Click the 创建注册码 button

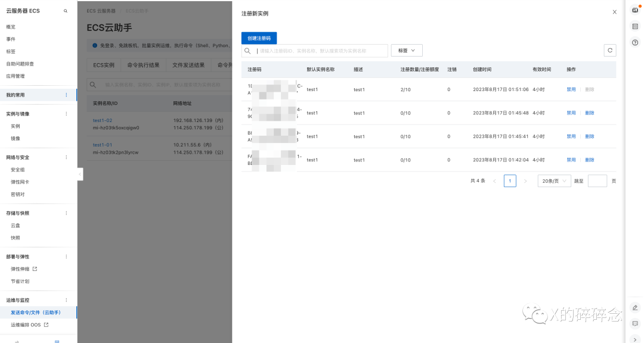click(259, 38)
